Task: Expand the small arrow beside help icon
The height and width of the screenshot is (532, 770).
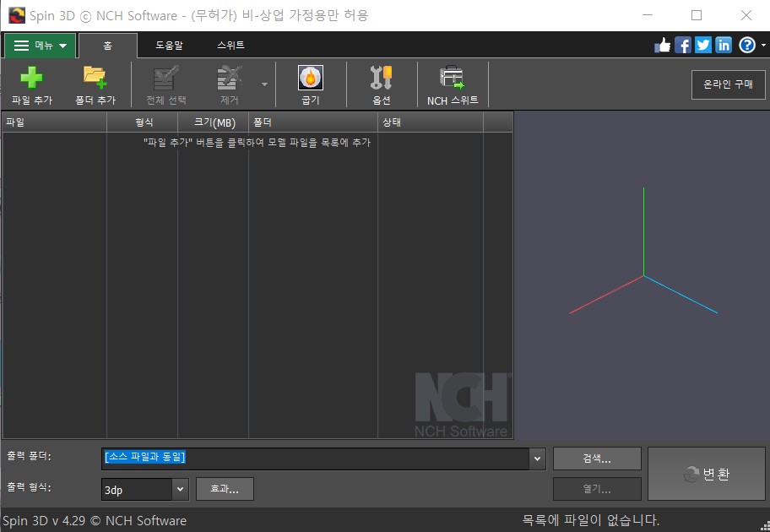Action: tap(763, 46)
